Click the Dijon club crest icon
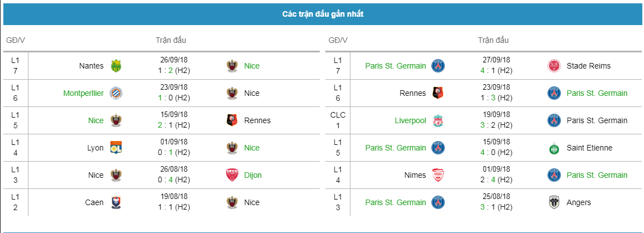The width and height of the screenshot is (644, 233). [x=232, y=175]
